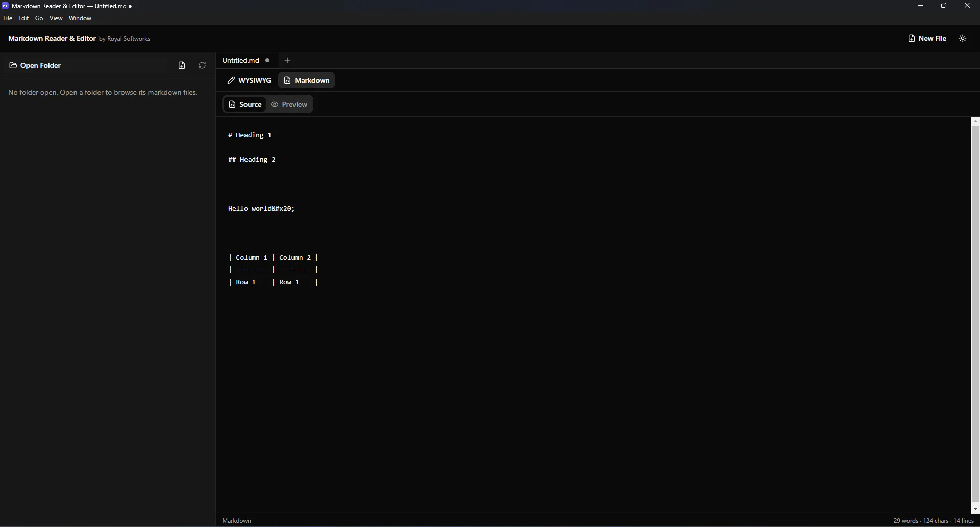The width and height of the screenshot is (980, 527).
Task: Select the Markdown editor mode
Action: click(x=307, y=80)
